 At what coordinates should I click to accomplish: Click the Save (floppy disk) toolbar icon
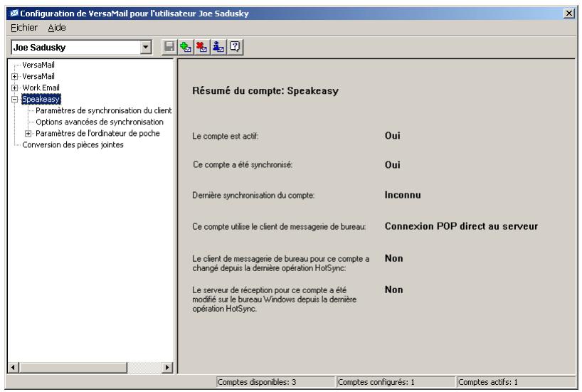point(169,47)
